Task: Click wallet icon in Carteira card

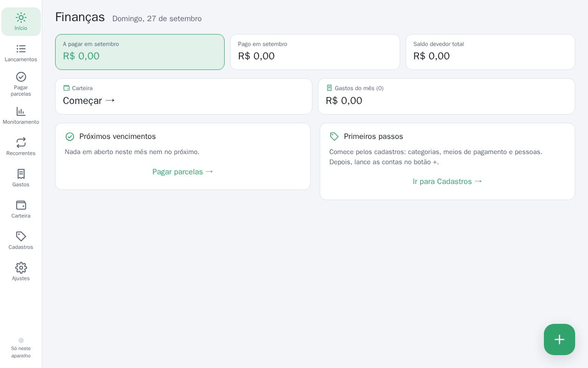Action: (x=67, y=88)
